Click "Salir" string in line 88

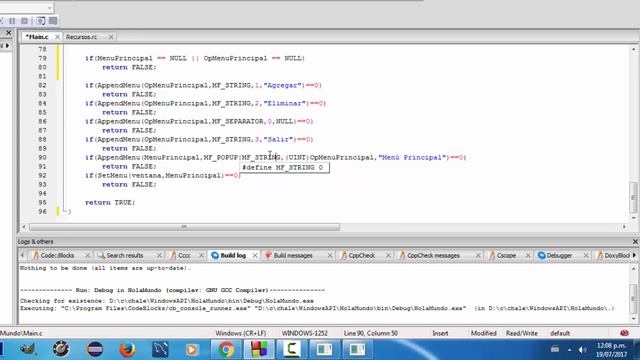tap(280, 139)
